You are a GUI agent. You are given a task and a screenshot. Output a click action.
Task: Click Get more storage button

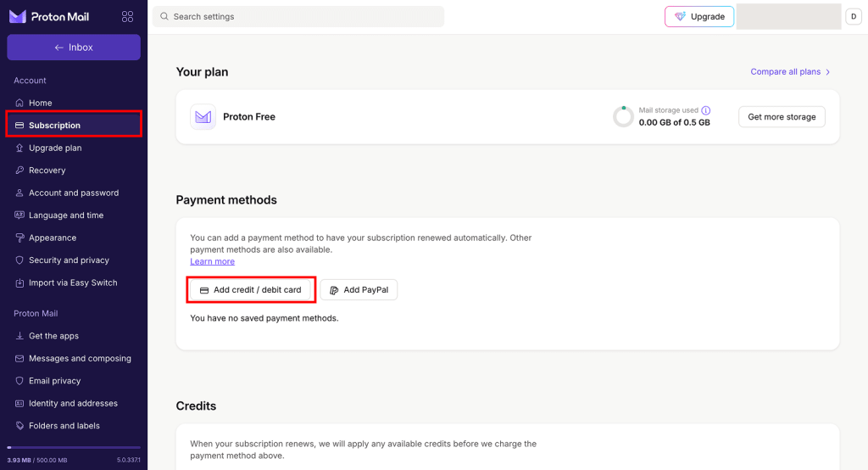[782, 117]
